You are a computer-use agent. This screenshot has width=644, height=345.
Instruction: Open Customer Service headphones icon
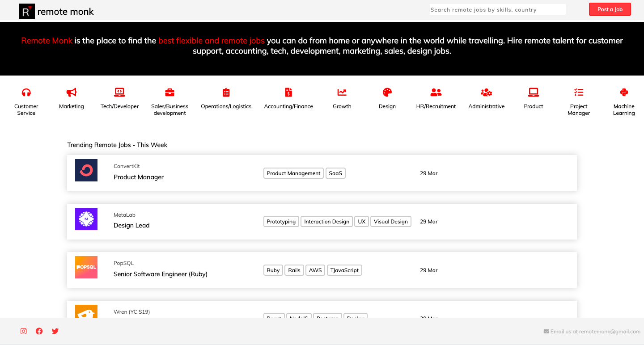pyautogui.click(x=26, y=93)
